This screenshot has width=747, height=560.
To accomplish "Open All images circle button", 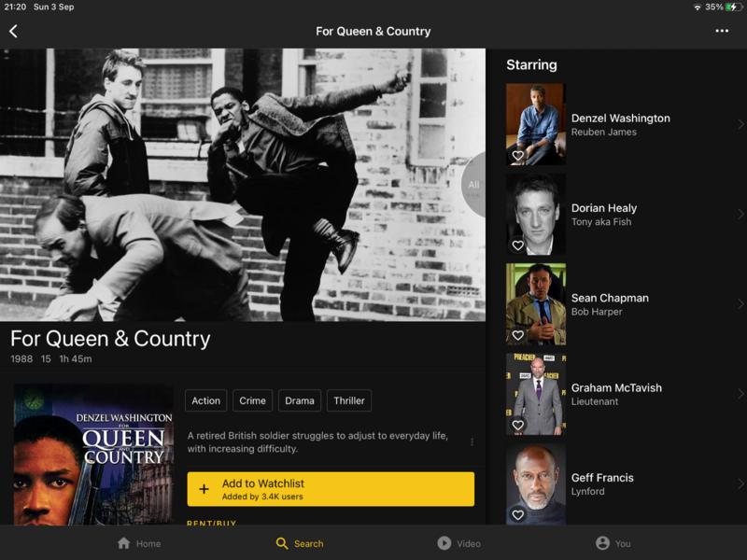I will [473, 185].
